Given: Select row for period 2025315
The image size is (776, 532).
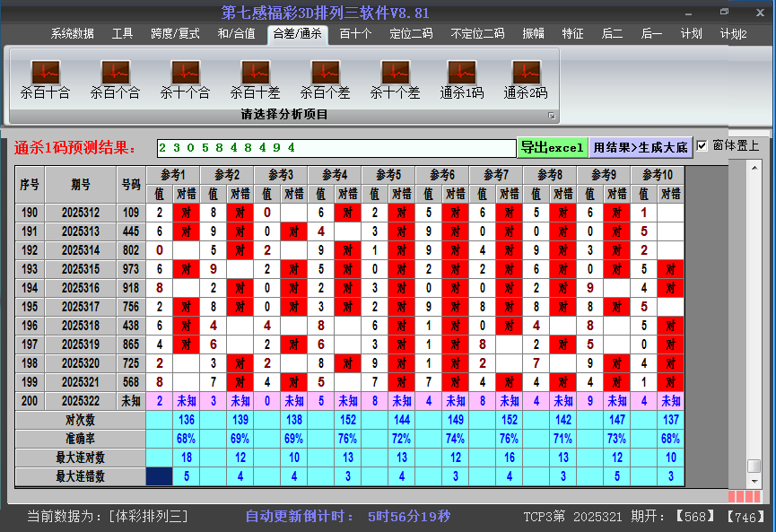Looking at the screenshot, I should (x=81, y=269).
